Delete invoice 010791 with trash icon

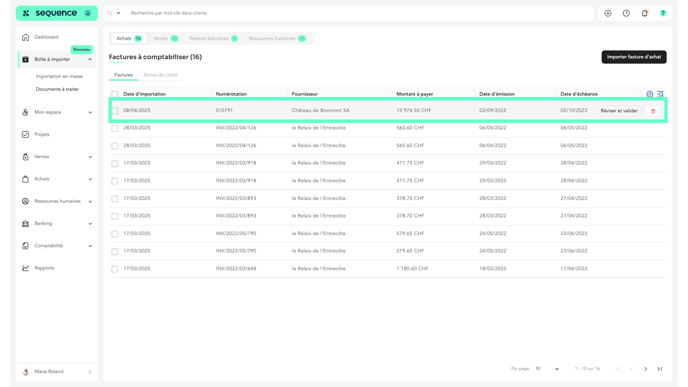pyautogui.click(x=653, y=111)
